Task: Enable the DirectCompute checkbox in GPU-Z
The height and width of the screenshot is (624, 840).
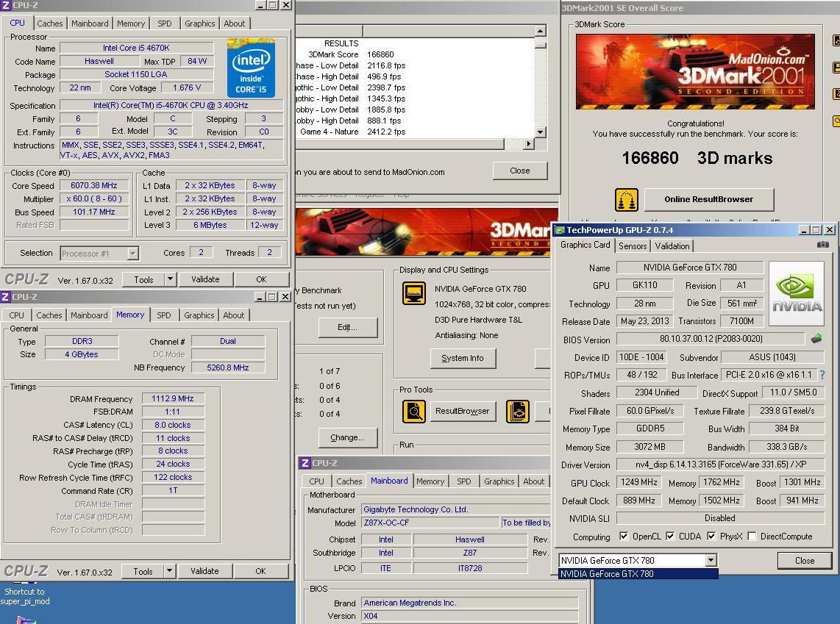Action: [752, 536]
